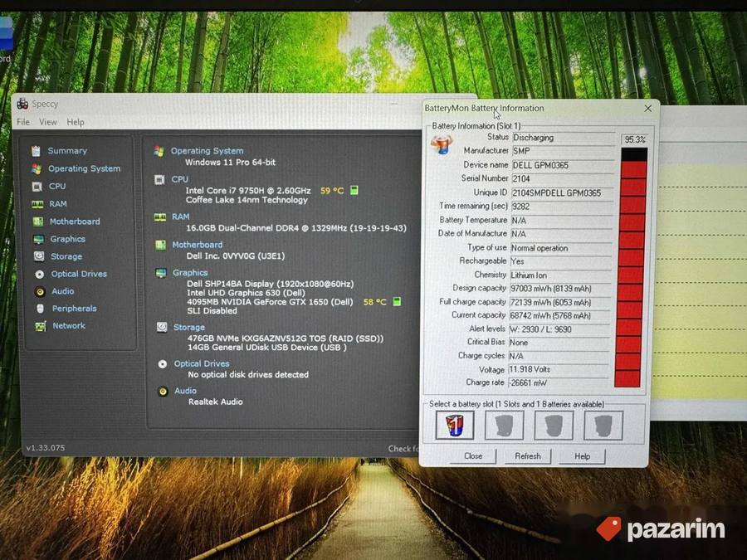747x560 pixels.
Task: Click the RAM module icon in sidebar
Action: 37,204
